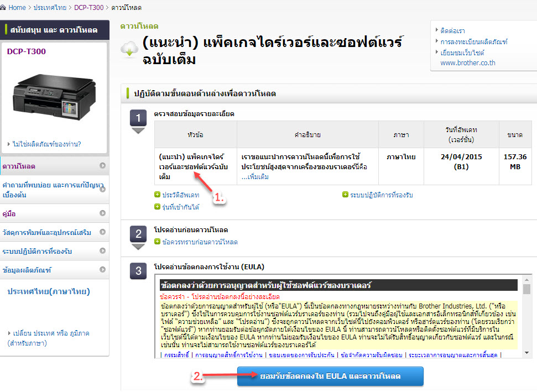The width and height of the screenshot is (537, 392).
Task: Click the blue accept EULA and download button
Action: [x=330, y=376]
